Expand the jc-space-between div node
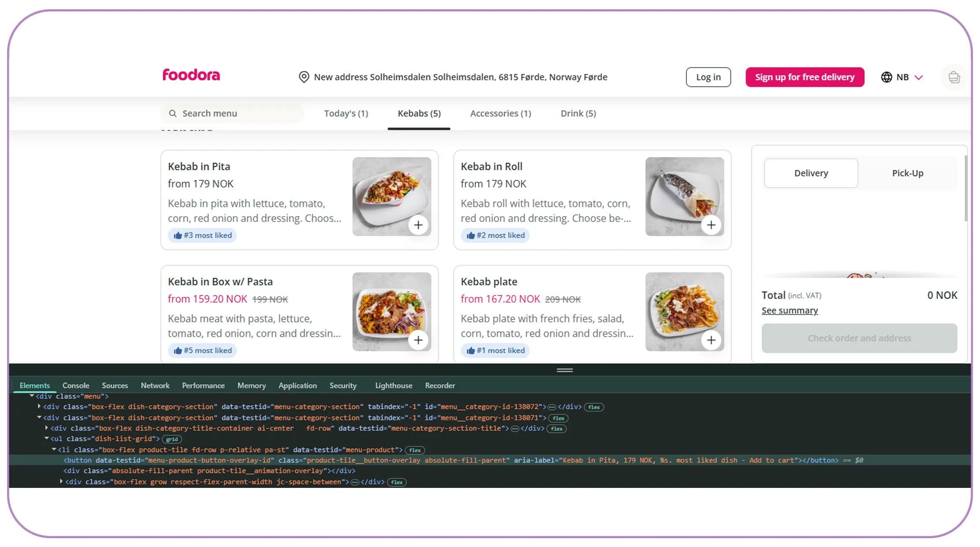 (61, 481)
